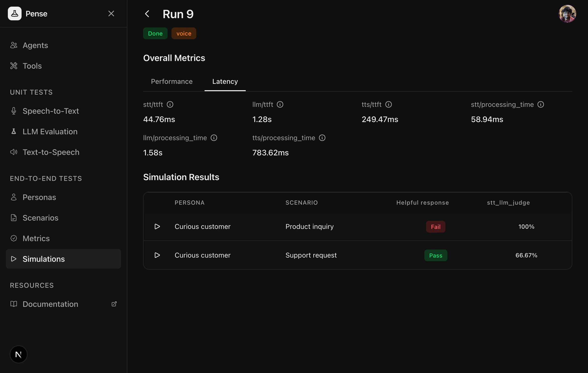Select the Latency tab
588x373 pixels.
tap(225, 81)
